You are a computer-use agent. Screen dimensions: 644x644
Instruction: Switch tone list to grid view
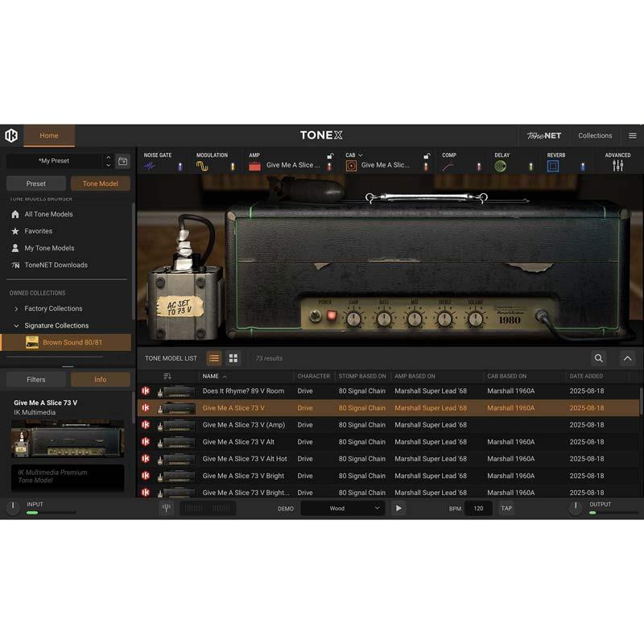click(x=233, y=358)
